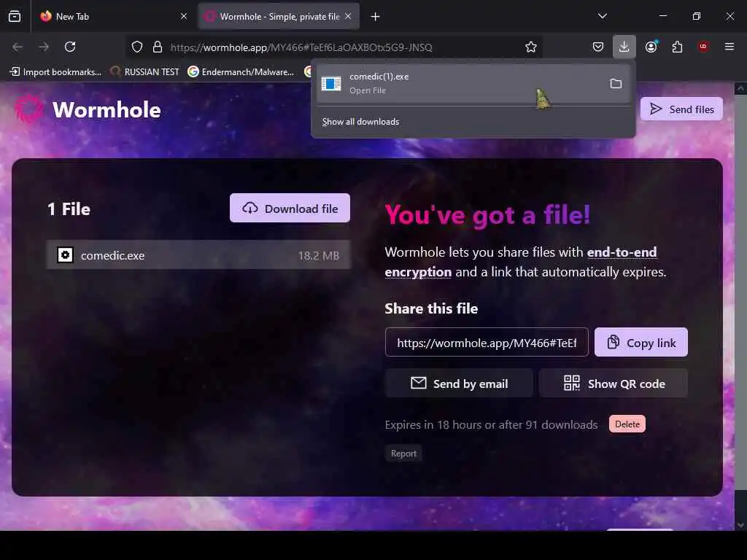
Task: Click the expiry notice text
Action: click(x=491, y=425)
